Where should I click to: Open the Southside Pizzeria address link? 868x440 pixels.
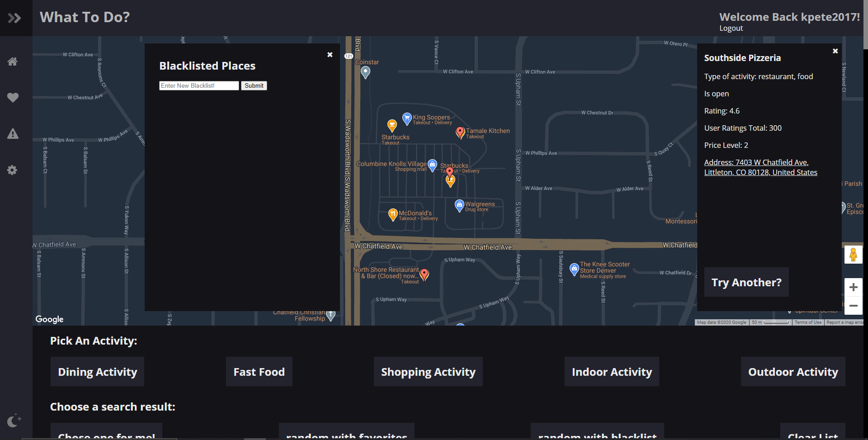pos(761,167)
